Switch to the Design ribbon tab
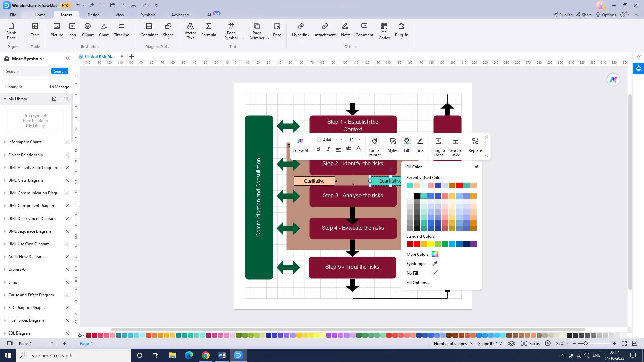Image resolution: width=644 pixels, height=362 pixels. [93, 15]
